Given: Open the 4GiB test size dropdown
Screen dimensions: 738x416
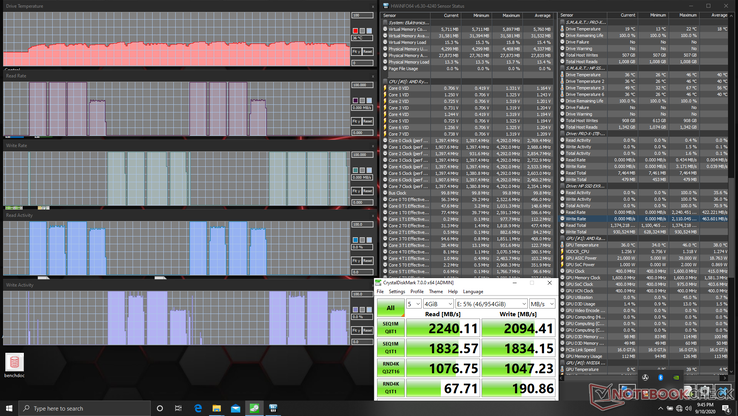Looking at the screenshot, I should pos(438,304).
